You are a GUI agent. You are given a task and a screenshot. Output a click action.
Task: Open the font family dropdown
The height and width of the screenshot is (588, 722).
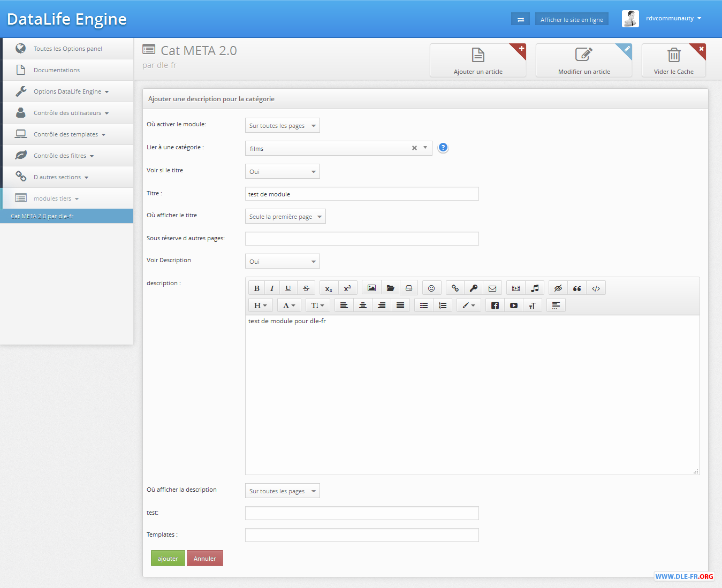289,306
